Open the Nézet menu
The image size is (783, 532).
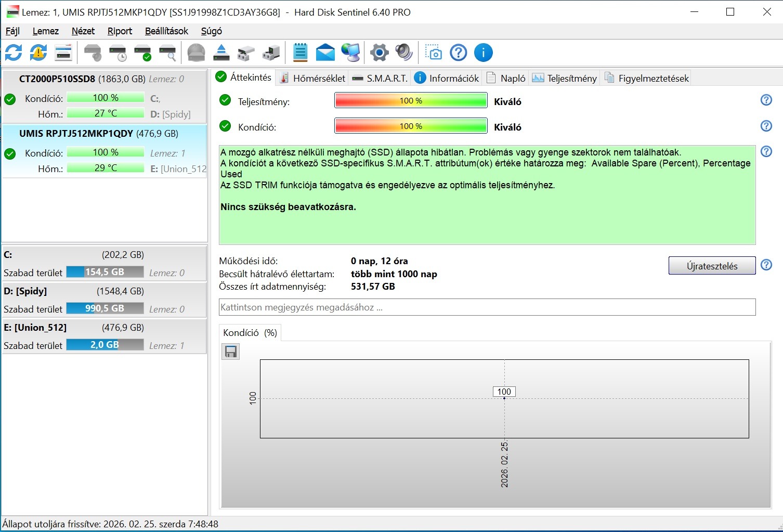click(x=83, y=31)
